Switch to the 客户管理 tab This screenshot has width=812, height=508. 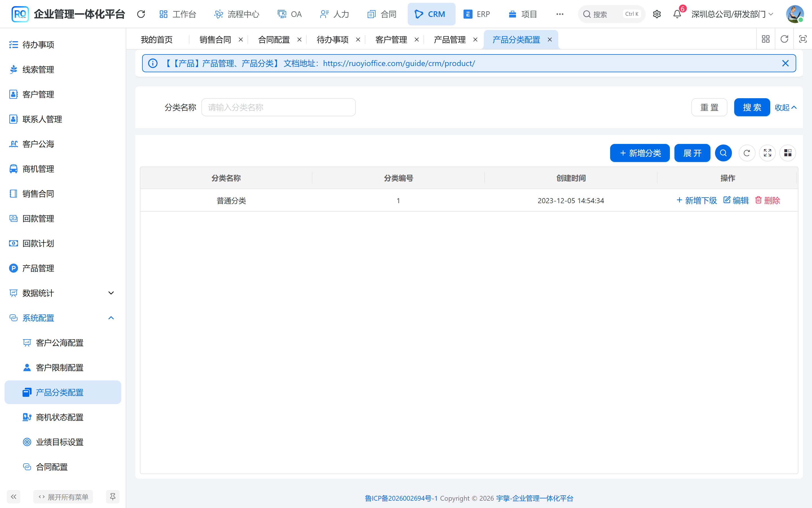pyautogui.click(x=391, y=40)
